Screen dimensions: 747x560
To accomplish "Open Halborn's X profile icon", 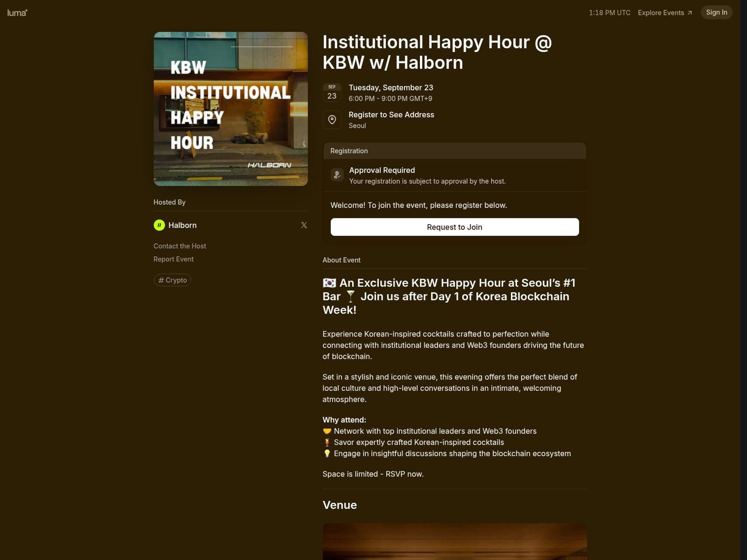I will (304, 225).
